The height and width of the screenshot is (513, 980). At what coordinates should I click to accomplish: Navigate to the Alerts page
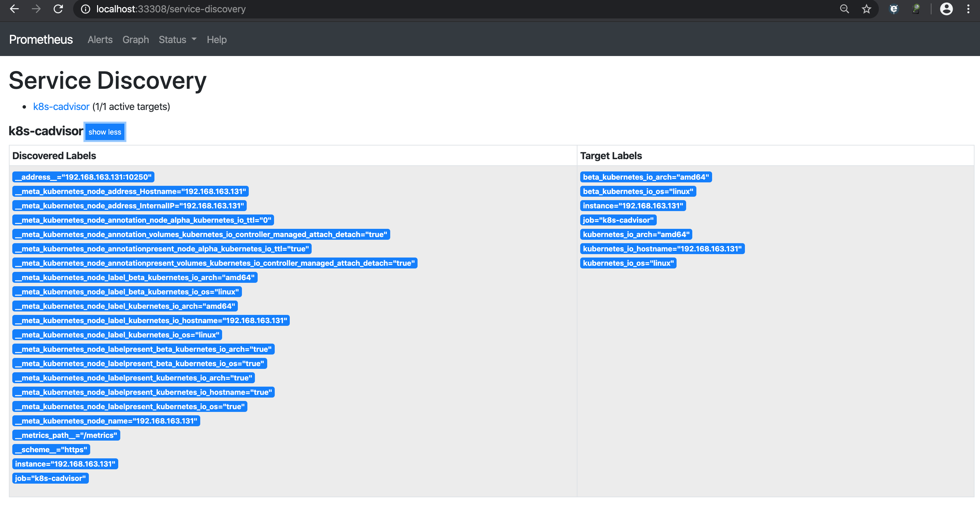pos(100,40)
